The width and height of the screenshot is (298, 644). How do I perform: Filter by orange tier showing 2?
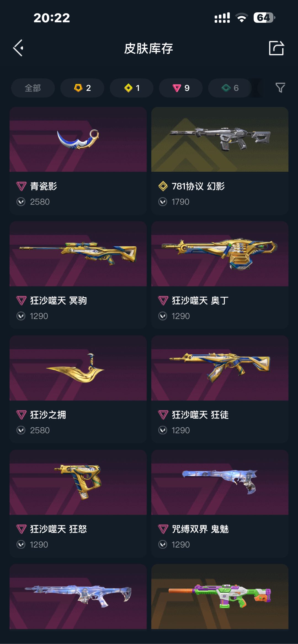82,88
